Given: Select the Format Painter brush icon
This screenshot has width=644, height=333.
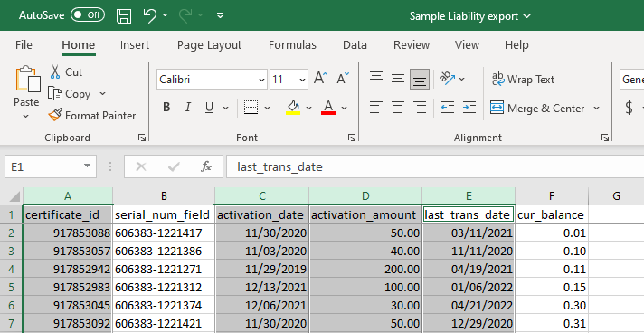Looking at the screenshot, I should point(55,115).
